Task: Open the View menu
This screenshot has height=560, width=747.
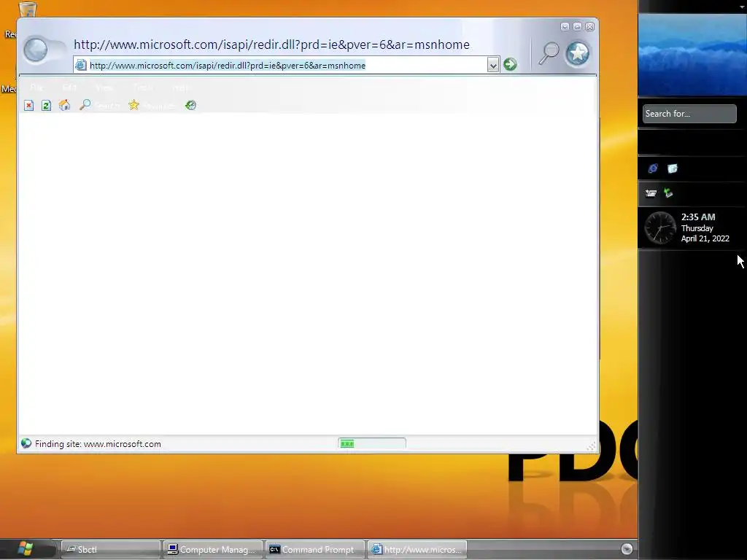Action: pyautogui.click(x=104, y=87)
